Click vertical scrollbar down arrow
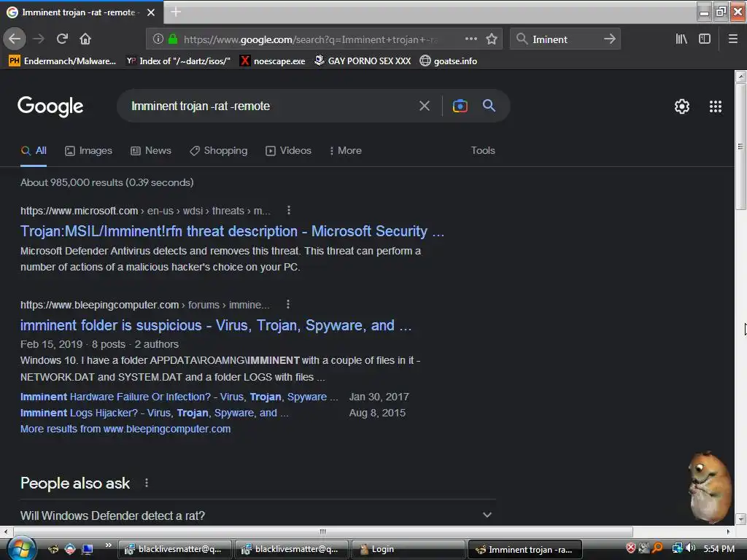The image size is (747, 560). point(740,519)
